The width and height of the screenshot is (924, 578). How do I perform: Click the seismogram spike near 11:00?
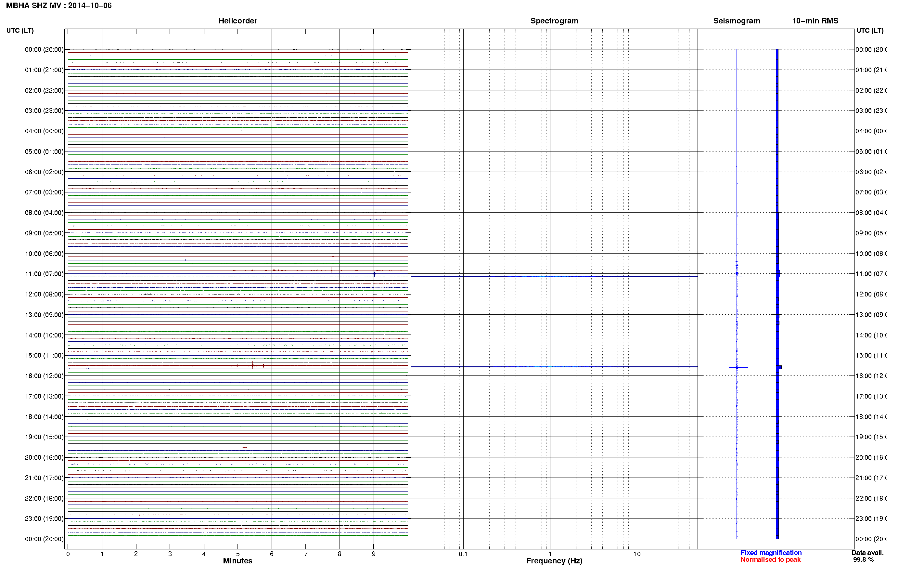(x=737, y=273)
